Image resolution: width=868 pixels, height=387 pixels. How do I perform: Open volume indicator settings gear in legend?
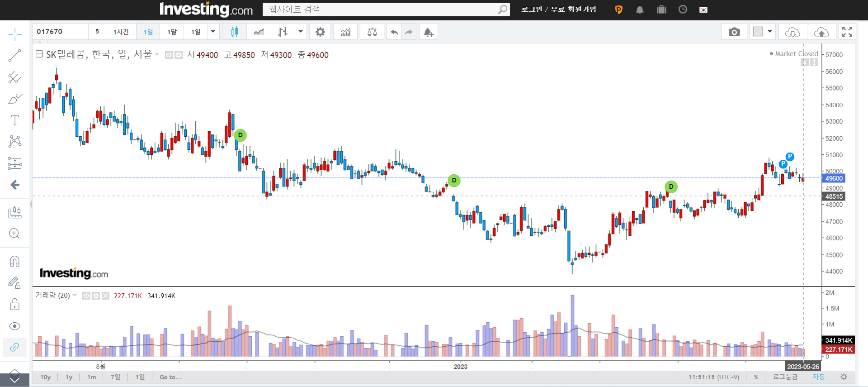96,296
